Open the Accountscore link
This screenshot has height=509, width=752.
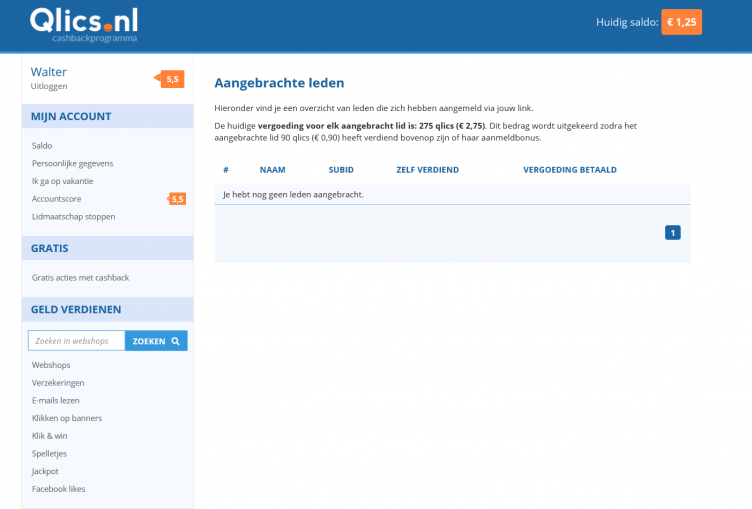coord(57,199)
